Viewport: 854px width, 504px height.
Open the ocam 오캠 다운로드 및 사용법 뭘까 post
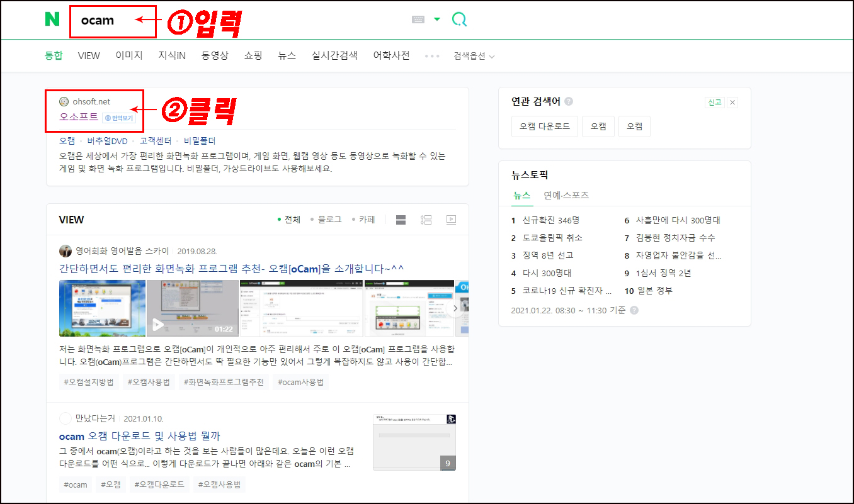coord(140,436)
